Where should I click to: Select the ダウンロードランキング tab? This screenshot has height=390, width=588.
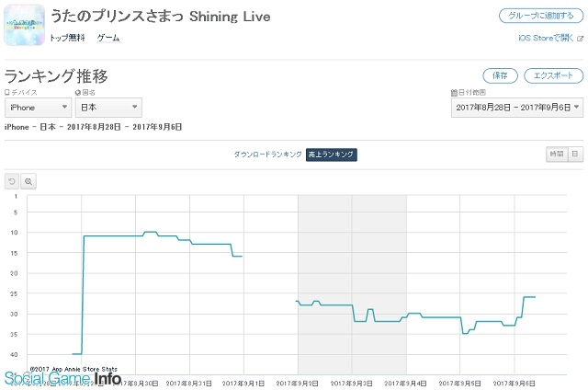pyautogui.click(x=267, y=155)
